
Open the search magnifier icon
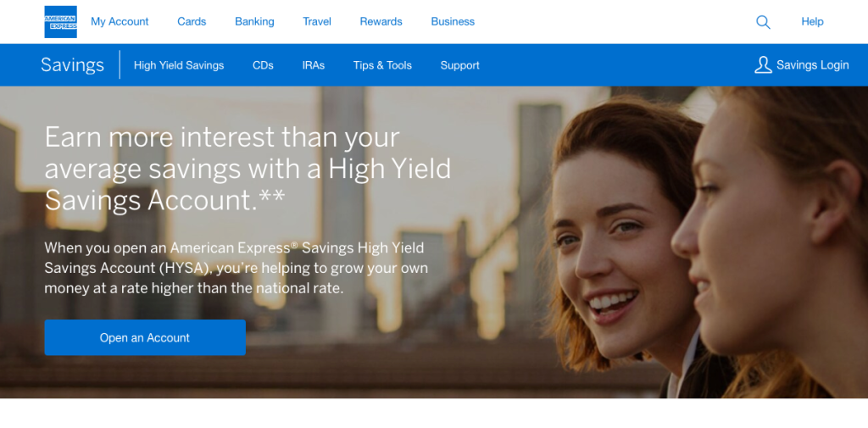[x=763, y=22]
